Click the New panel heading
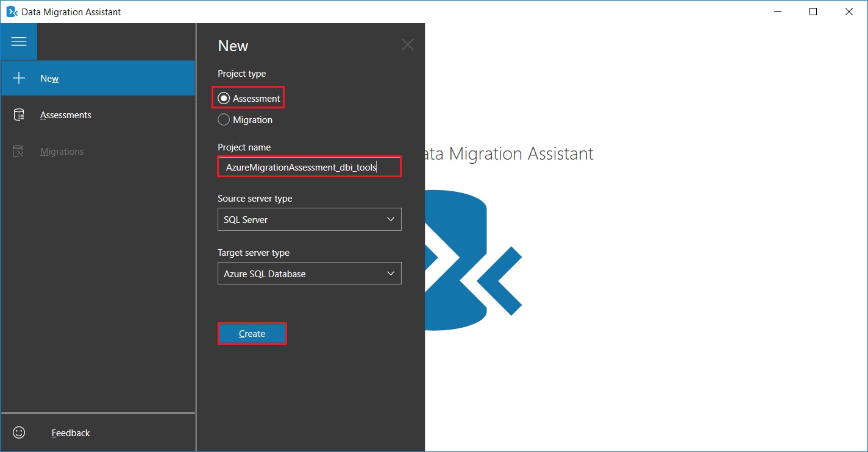This screenshot has width=868, height=452. [x=233, y=46]
